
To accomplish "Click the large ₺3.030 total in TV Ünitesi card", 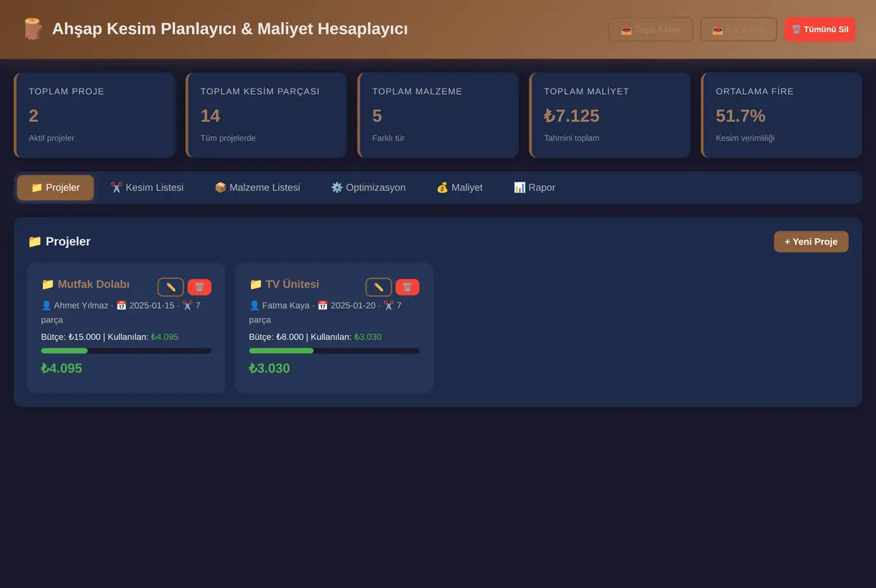I will [269, 368].
